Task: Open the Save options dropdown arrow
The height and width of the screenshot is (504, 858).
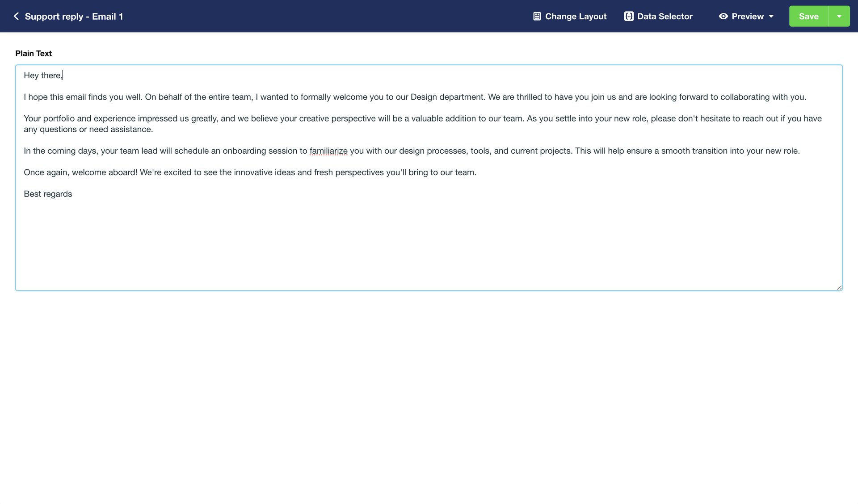Action: coord(839,17)
